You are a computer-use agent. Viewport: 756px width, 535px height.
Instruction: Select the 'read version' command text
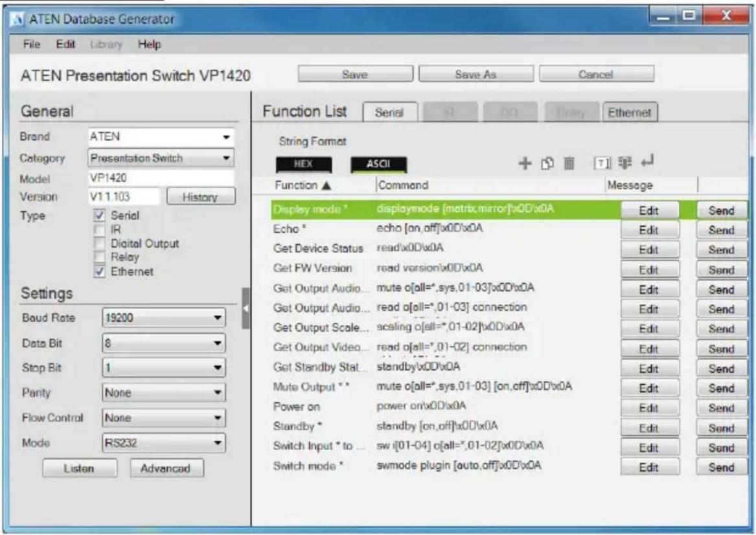point(429,268)
